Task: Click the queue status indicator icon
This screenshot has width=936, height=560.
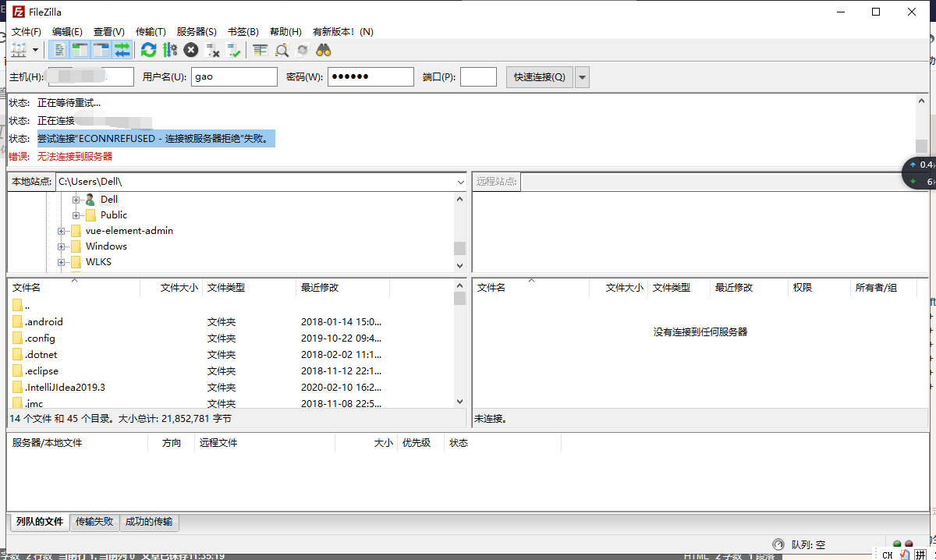Action: pos(778,544)
